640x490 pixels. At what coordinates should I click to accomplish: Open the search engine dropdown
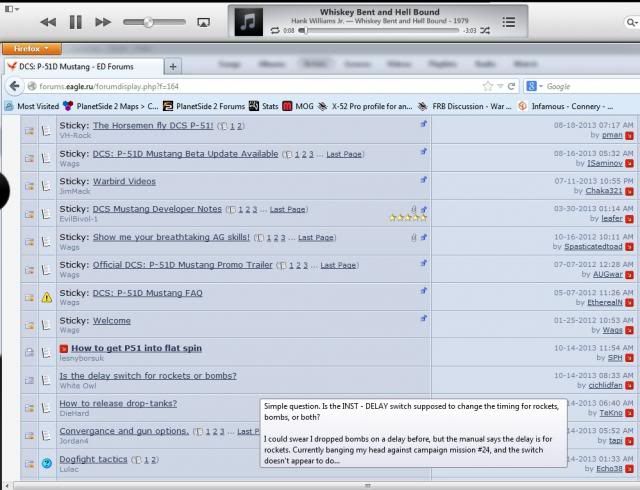(x=535, y=86)
